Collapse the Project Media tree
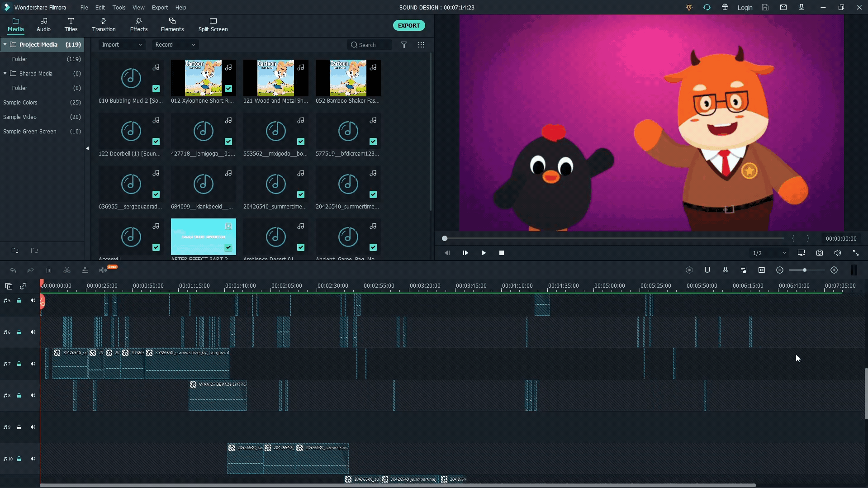868x488 pixels. pyautogui.click(x=5, y=44)
